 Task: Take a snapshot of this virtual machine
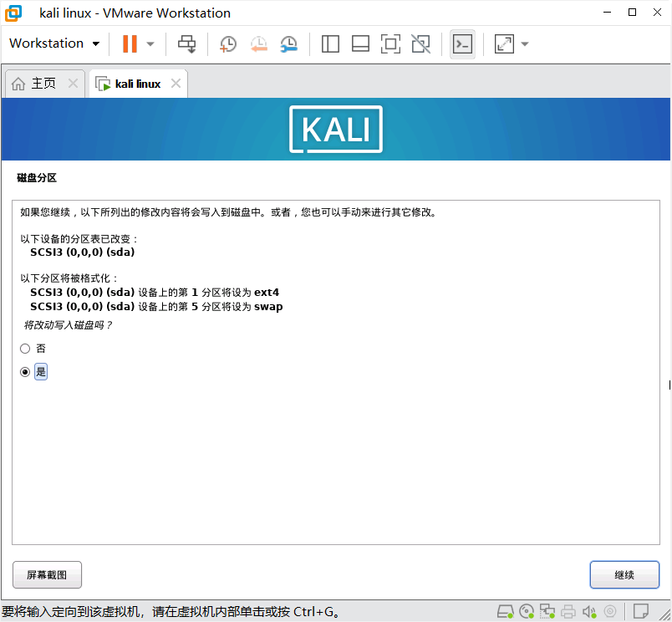[x=227, y=43]
